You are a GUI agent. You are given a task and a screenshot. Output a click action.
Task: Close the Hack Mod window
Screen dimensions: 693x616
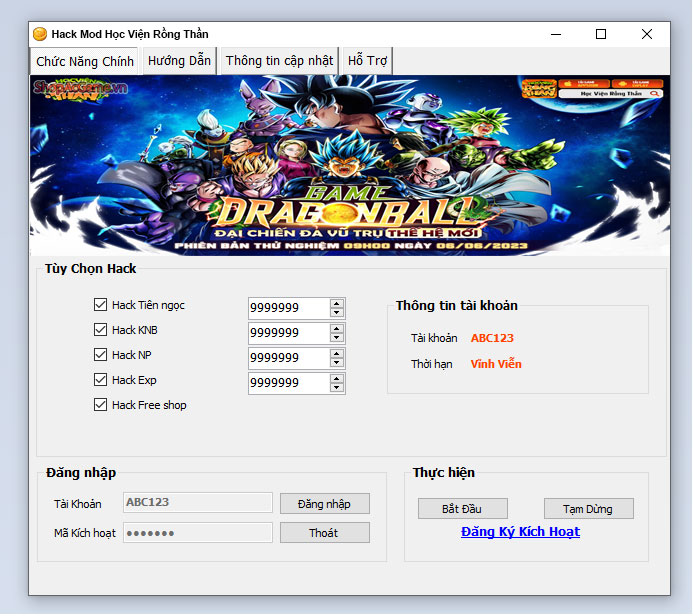647,34
